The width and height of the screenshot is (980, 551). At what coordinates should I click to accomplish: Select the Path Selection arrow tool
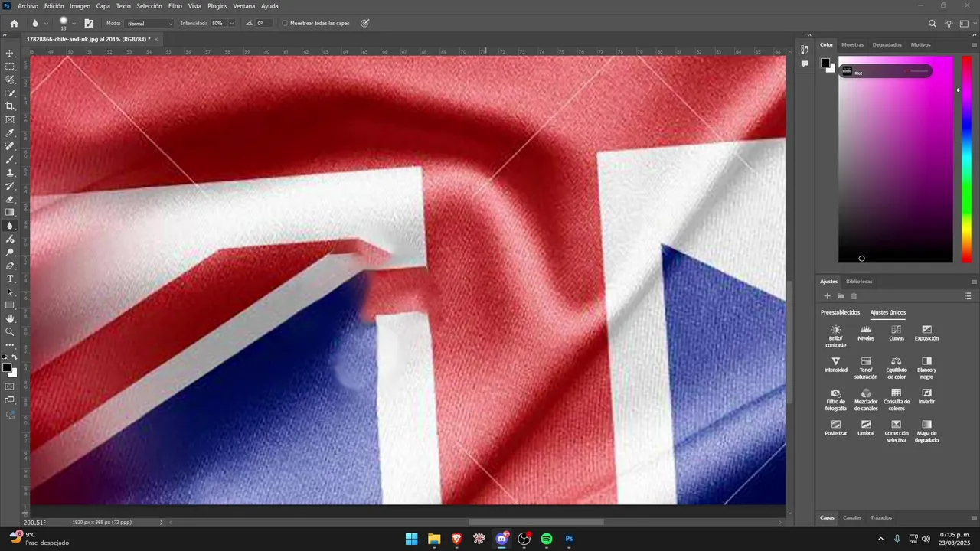click(10, 292)
